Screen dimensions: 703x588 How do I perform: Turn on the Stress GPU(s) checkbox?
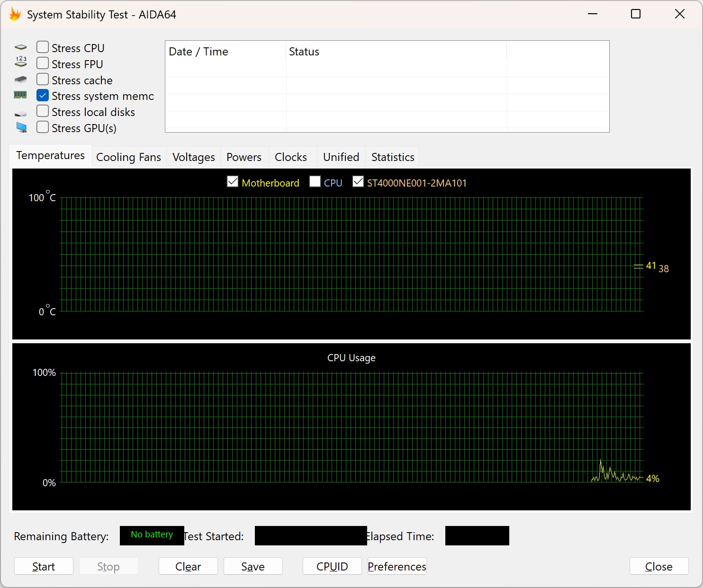[x=43, y=127]
